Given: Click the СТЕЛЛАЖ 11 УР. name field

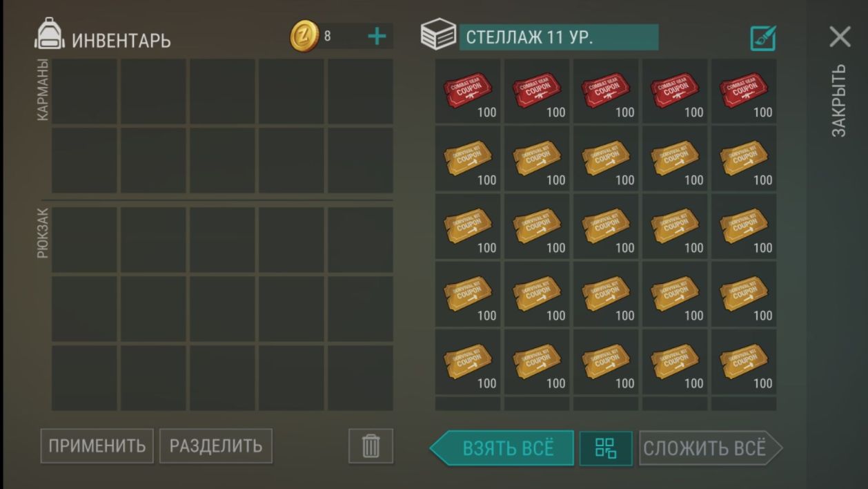Looking at the screenshot, I should coord(559,37).
